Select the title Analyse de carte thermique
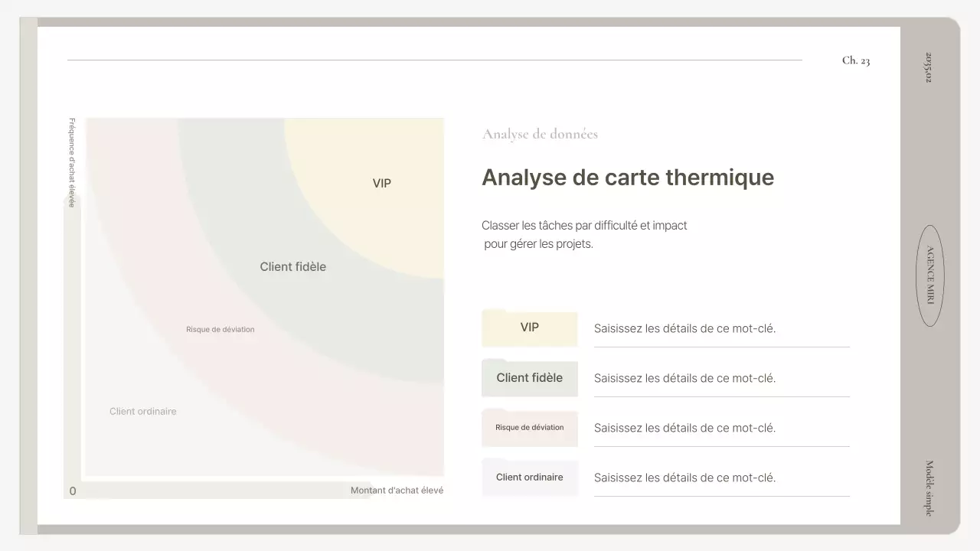Viewport: 980px width, 551px height. tap(628, 177)
